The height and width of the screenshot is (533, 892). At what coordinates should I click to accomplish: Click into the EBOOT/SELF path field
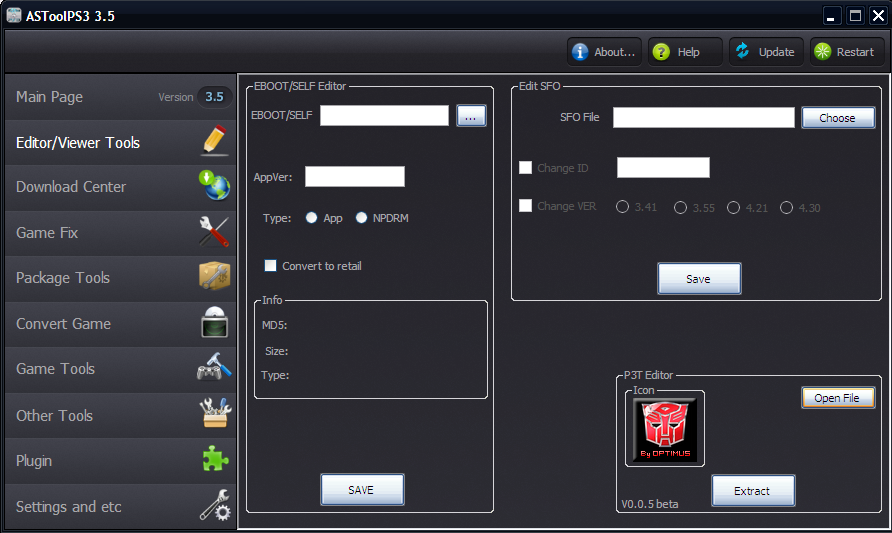click(x=385, y=115)
